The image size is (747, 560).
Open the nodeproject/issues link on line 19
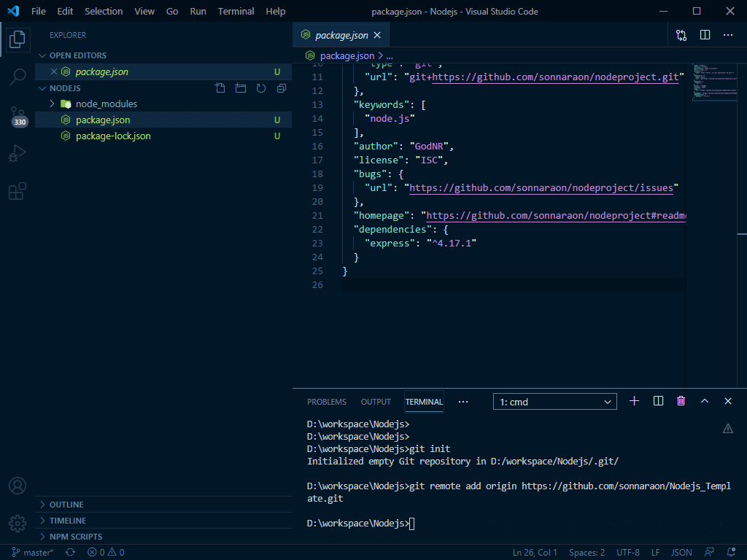541,187
